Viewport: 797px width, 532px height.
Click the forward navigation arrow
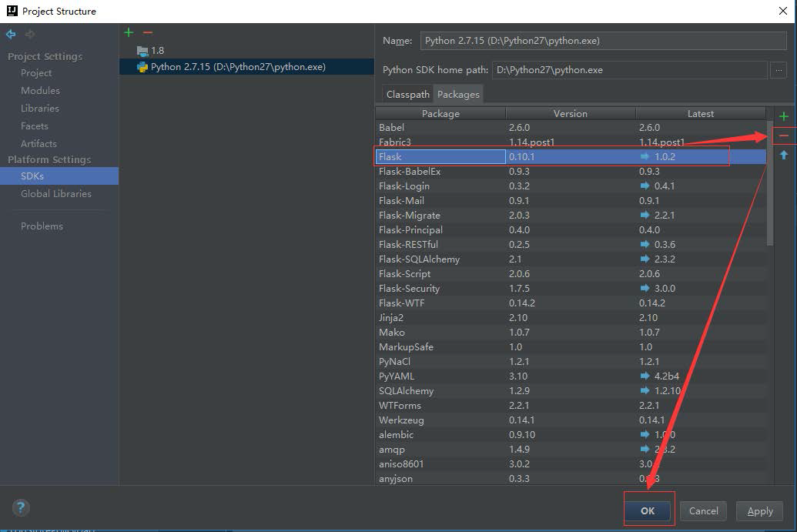(x=30, y=34)
